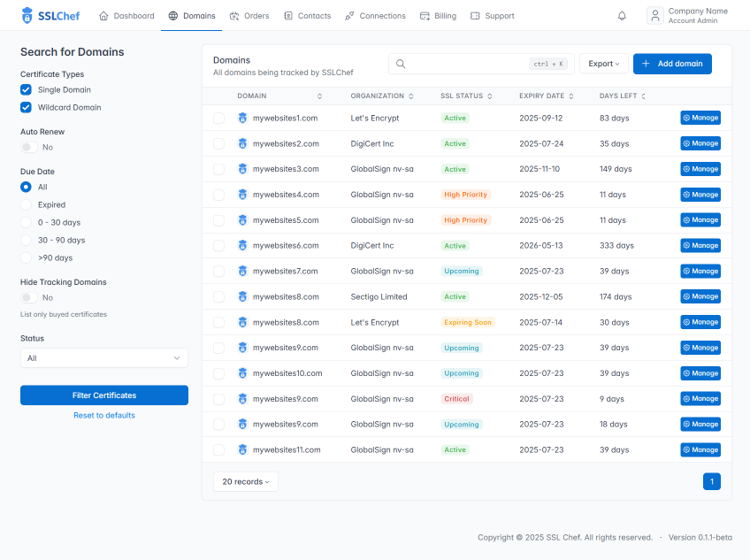Tick the checkbox for mywebsites1.com row
The height and width of the screenshot is (560, 750).
click(x=218, y=119)
